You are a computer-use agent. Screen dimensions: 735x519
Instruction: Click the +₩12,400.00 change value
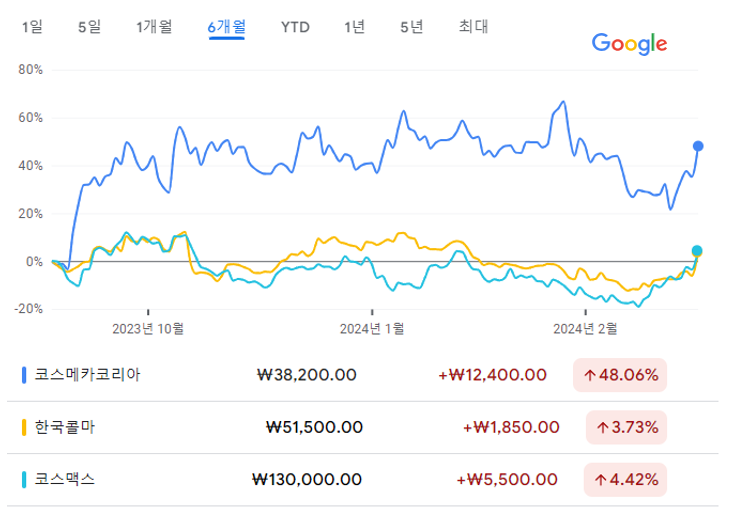(x=492, y=375)
